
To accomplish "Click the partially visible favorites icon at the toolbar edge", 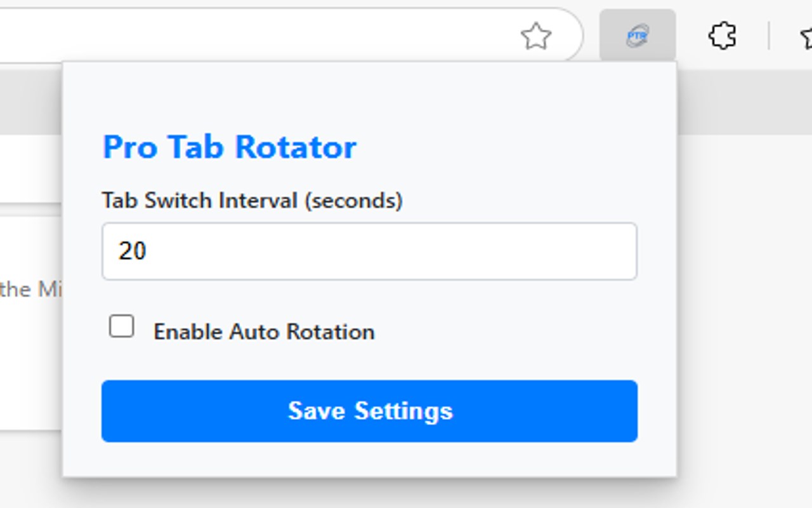I will [x=806, y=37].
